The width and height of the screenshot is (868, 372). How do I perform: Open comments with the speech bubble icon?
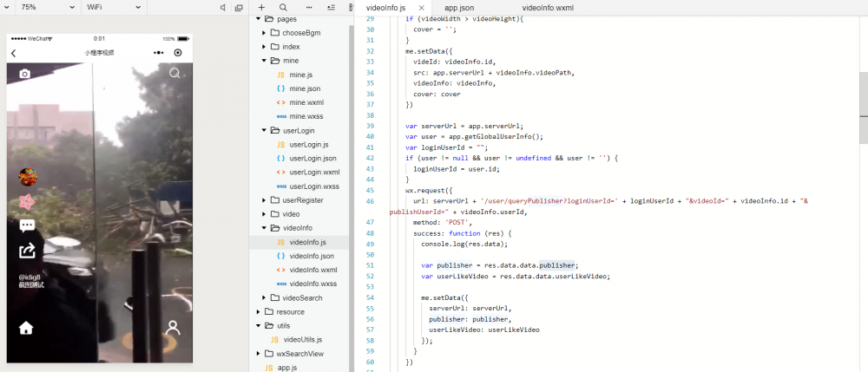pyautogui.click(x=27, y=225)
